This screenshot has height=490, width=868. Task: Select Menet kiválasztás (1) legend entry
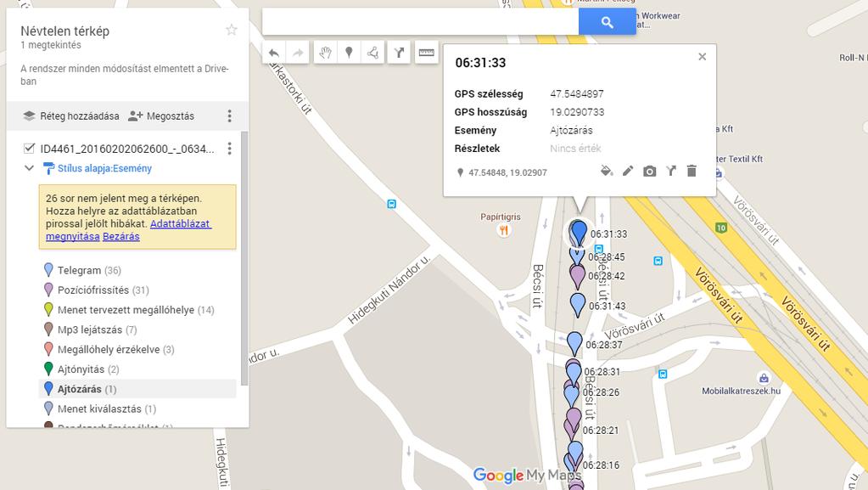coord(137,408)
